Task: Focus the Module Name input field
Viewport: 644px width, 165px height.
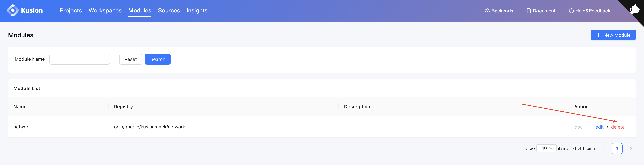Action: (x=79, y=59)
